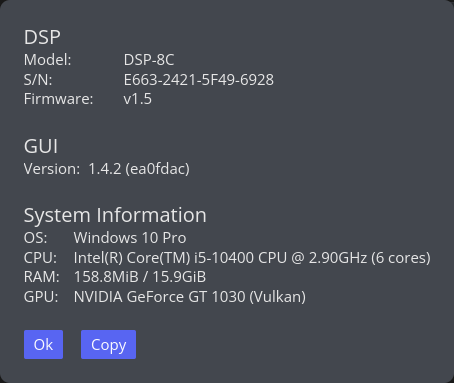Click the serial number E663-2421-5F49-6928
The image size is (454, 383).
(x=199, y=80)
